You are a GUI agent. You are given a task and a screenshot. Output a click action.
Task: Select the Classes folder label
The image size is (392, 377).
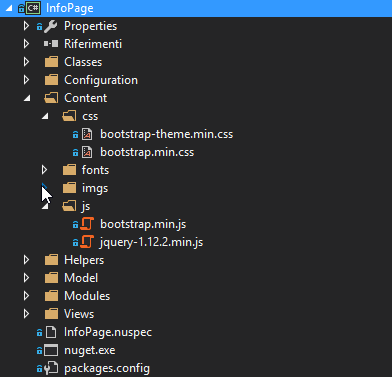tap(83, 62)
